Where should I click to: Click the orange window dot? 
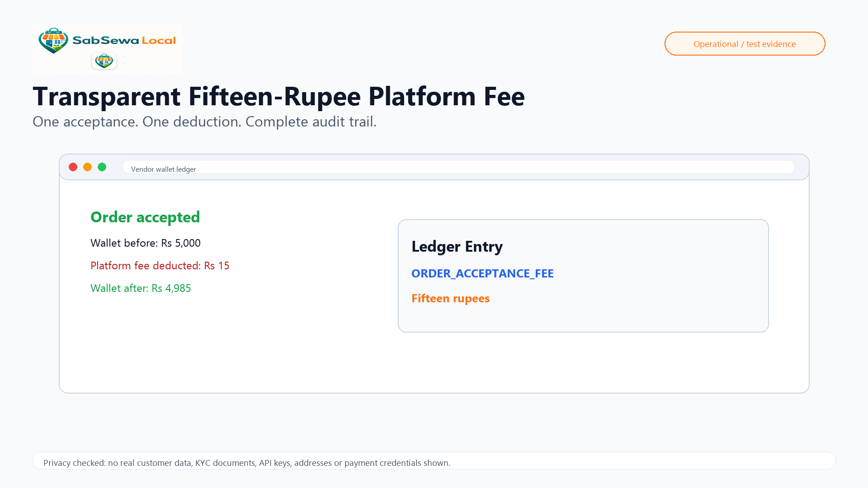pos(87,167)
